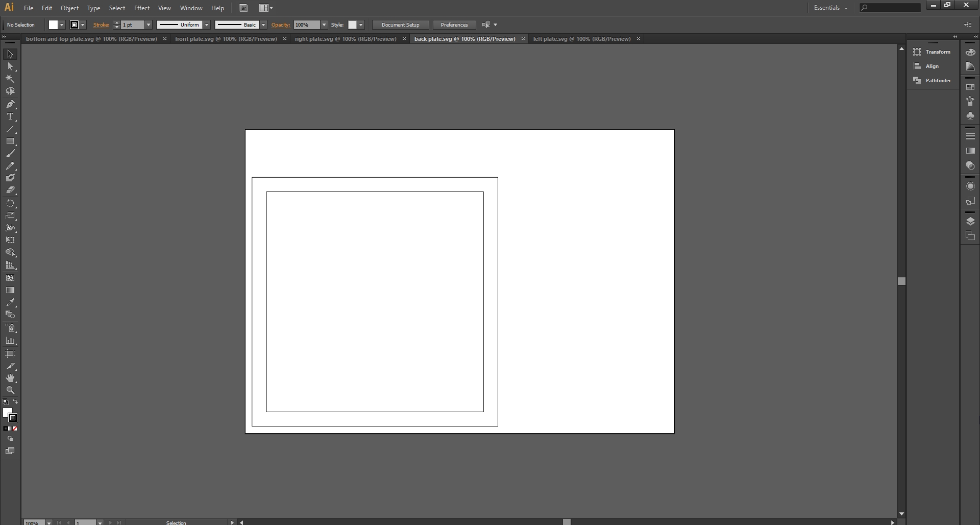Choose the Rectangle tool
The image size is (980, 525).
coord(10,141)
